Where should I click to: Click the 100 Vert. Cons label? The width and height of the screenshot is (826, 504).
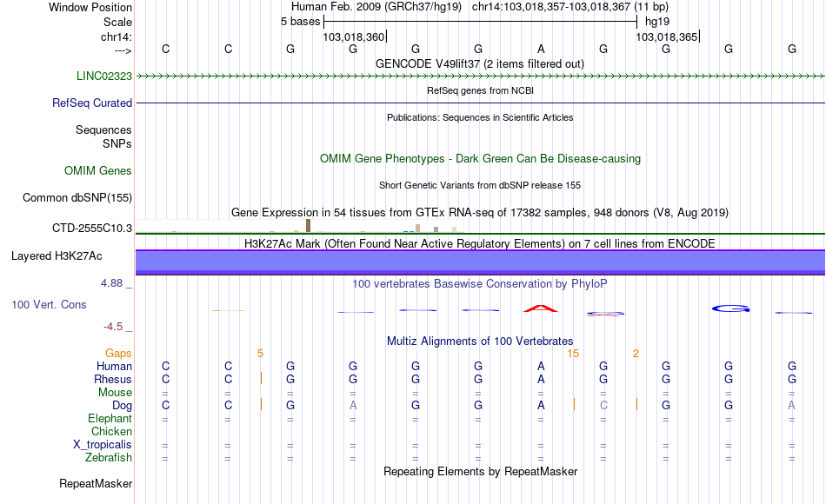(x=49, y=304)
